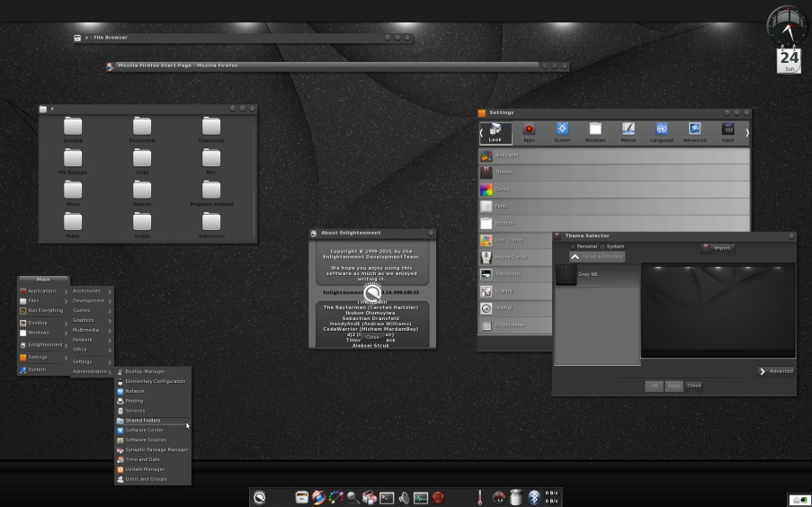Expand the Enlightenment menu item
812x507 pixels.
[x=43, y=345]
